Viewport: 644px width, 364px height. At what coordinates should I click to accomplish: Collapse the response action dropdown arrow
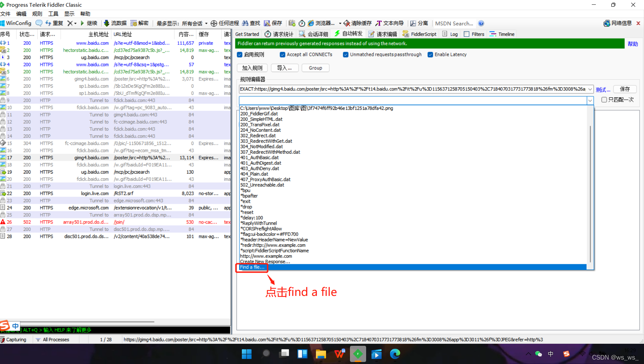click(x=590, y=100)
